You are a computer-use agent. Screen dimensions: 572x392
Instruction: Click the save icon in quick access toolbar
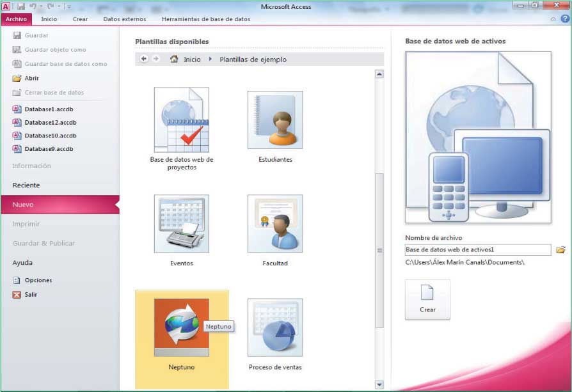tap(20, 6)
